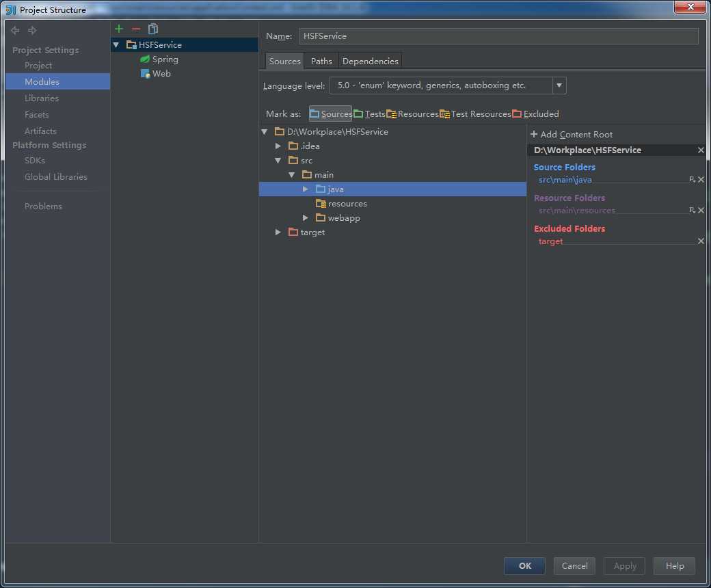
Task: Click the module Name text field
Action: pos(498,36)
